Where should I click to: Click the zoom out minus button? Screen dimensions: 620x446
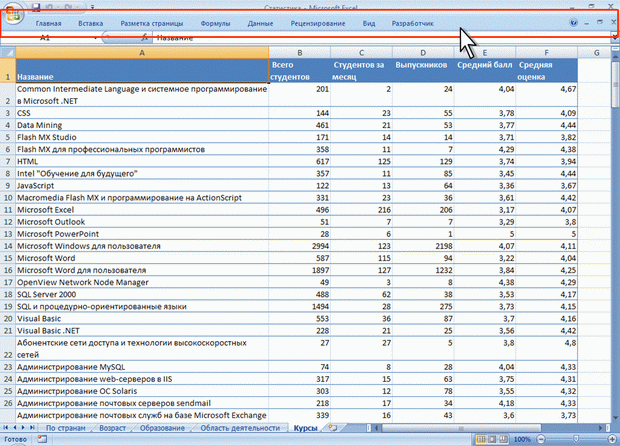tap(541, 439)
